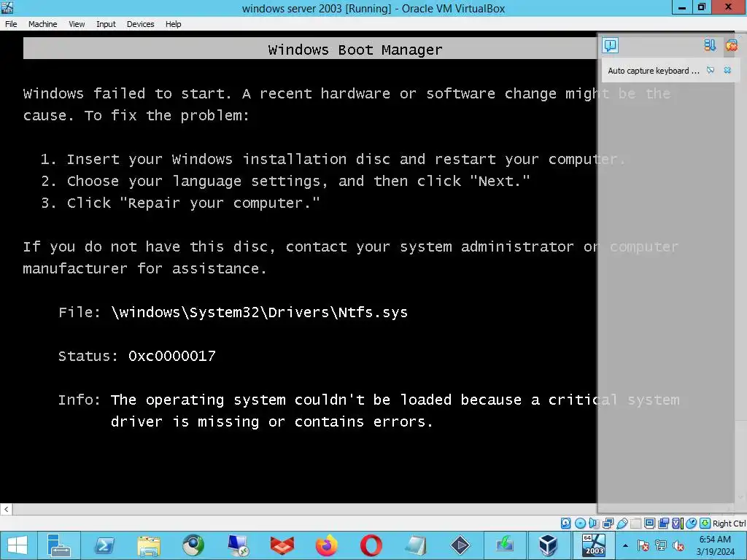
Task: Open the Help menu
Action: point(173,24)
